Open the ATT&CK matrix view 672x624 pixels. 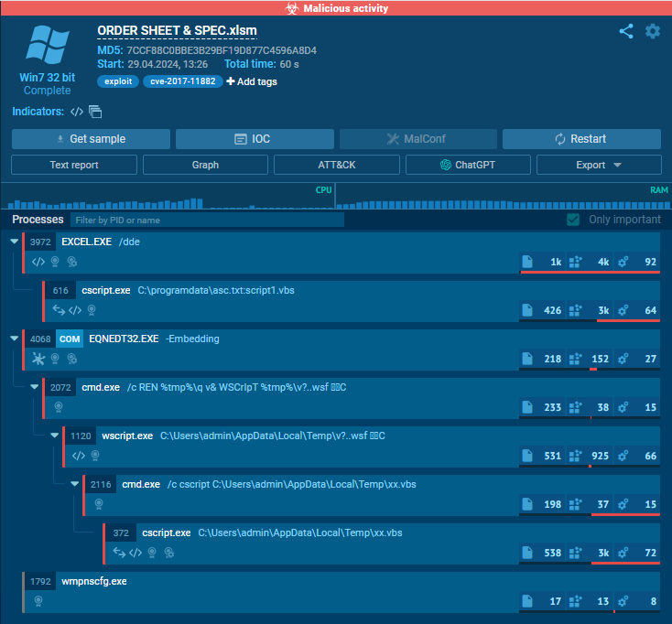pyautogui.click(x=337, y=165)
